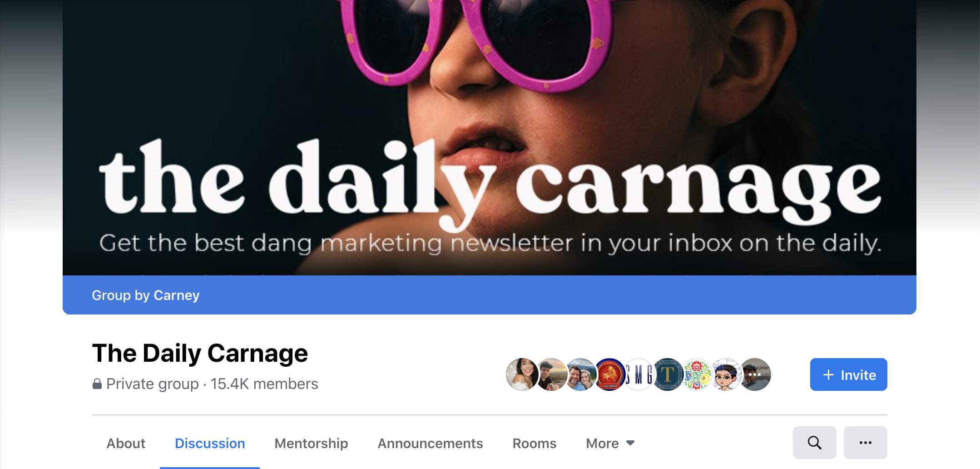Open the three-dot group options menu
The image size is (980, 469).
click(x=865, y=443)
